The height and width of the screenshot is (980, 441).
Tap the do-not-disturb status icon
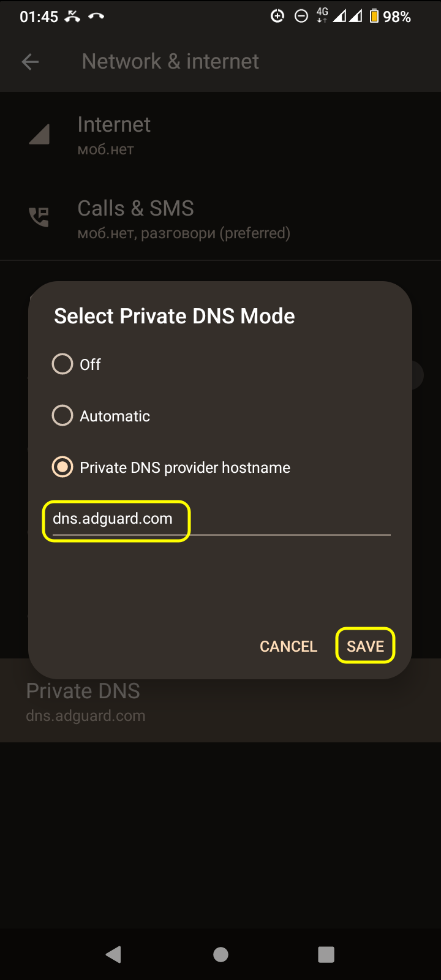[301, 17]
